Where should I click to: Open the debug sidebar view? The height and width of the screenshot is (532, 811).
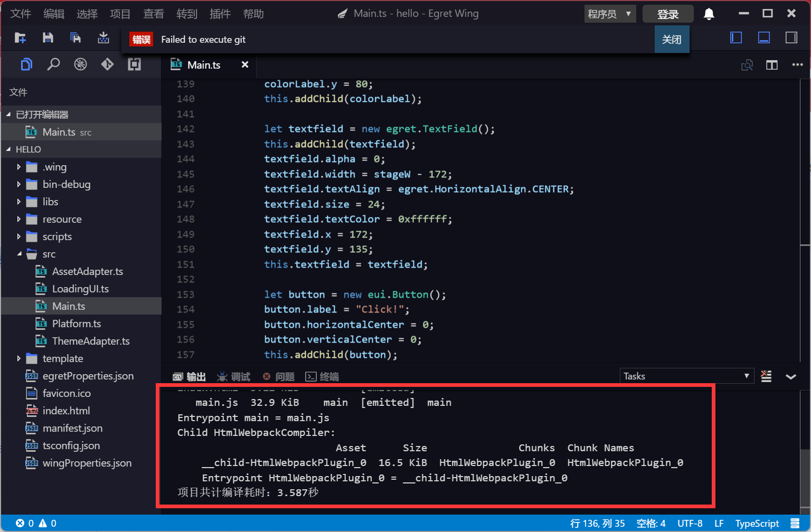tap(80, 64)
